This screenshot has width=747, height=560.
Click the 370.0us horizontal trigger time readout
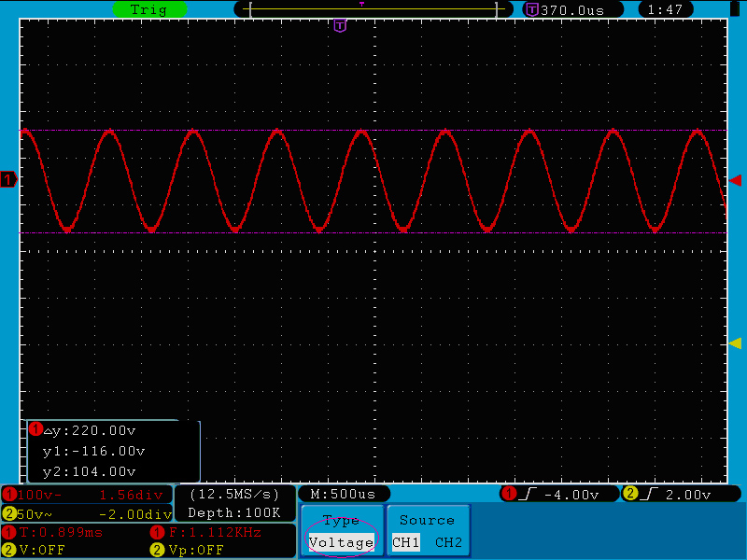572,10
